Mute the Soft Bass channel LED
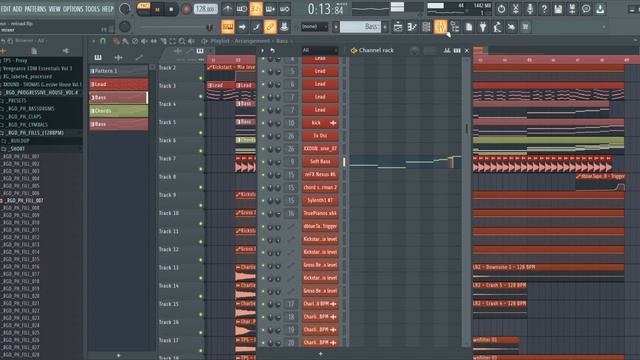The width and height of the screenshot is (640, 360). 263,162
